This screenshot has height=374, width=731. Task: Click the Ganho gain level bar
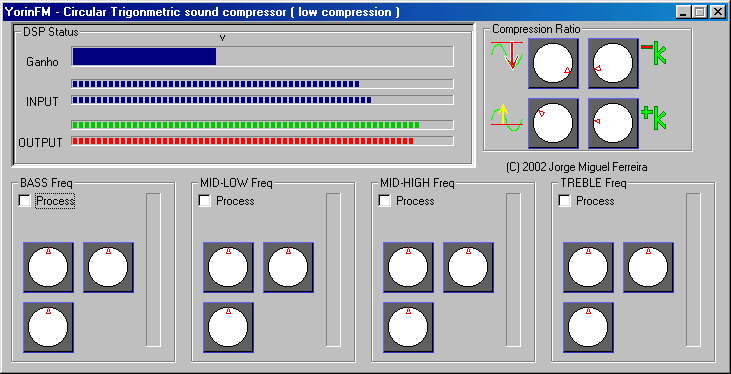[262, 56]
